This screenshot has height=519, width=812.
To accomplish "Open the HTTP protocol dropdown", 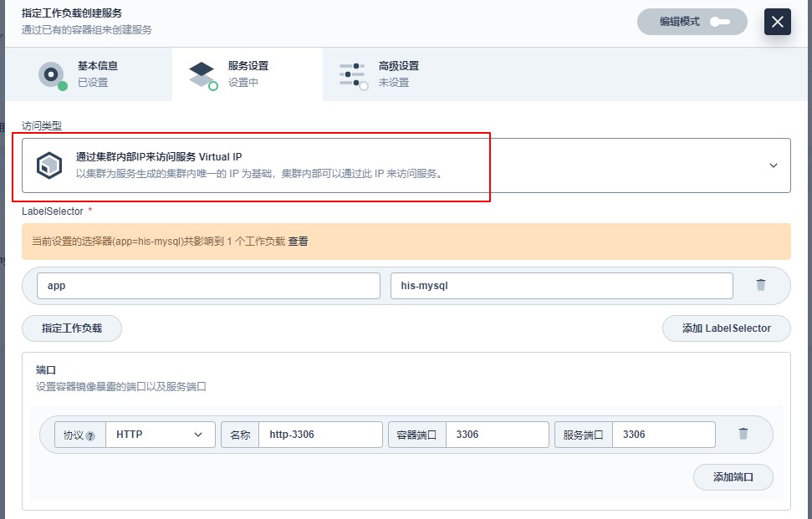I will click(160, 435).
